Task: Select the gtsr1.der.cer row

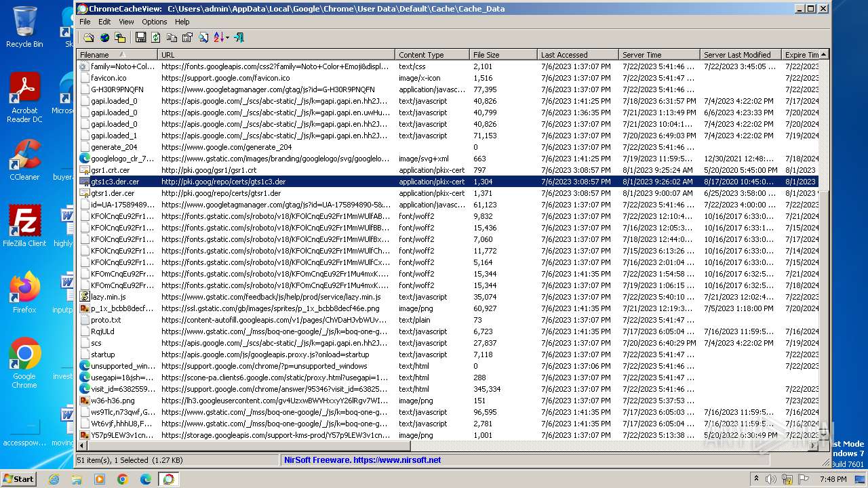Action: point(448,193)
